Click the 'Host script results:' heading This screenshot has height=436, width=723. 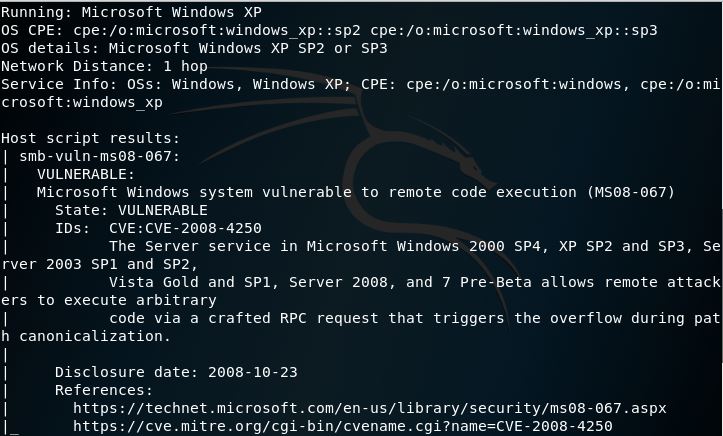[92, 138]
